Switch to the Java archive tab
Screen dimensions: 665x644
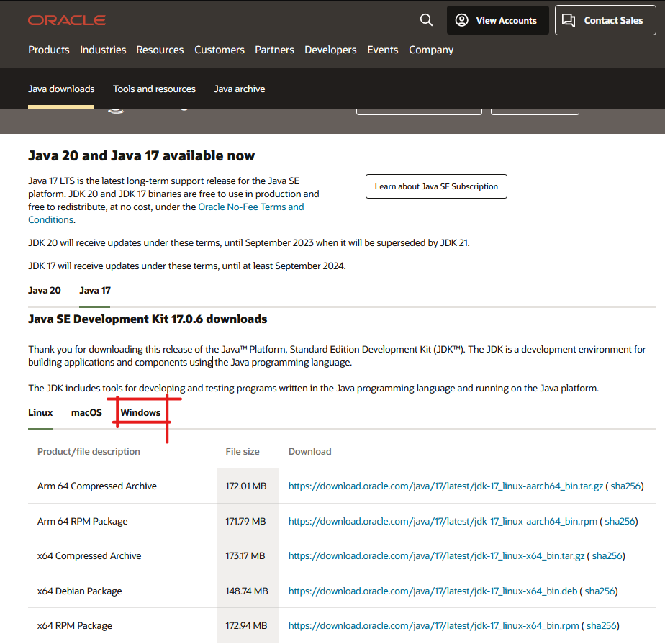[x=239, y=89]
